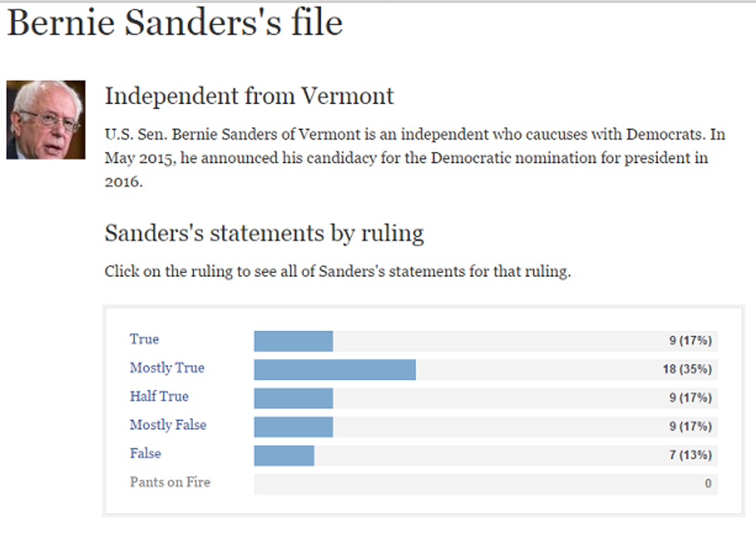Click Bernie Sanders's profile photo
Viewport: 756px width, 533px height.
[46, 120]
